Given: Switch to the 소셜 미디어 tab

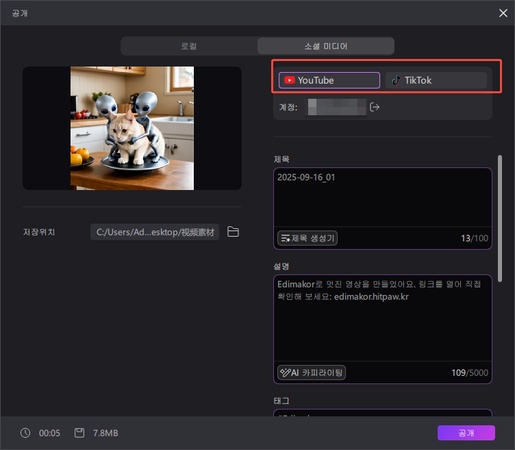Looking at the screenshot, I should click(x=326, y=46).
